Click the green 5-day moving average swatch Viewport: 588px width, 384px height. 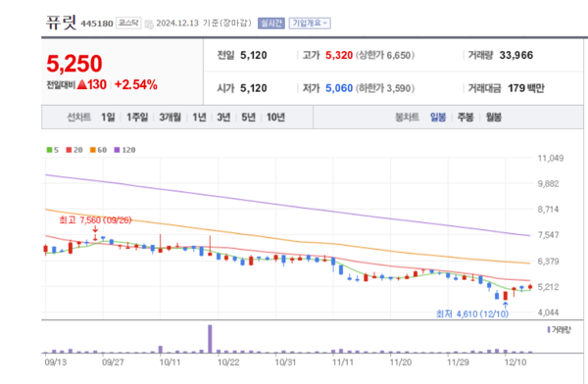coord(49,150)
